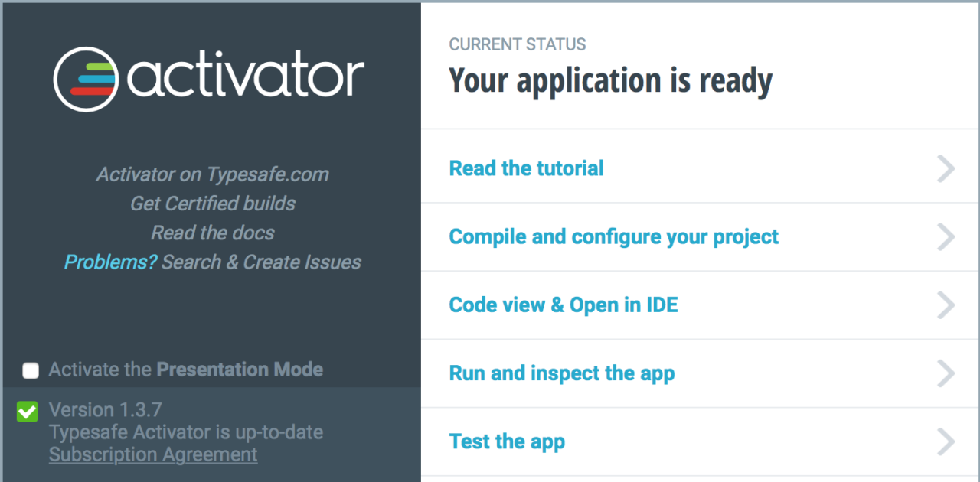
Task: Click the arrow beside Test the app
Action: (x=946, y=441)
